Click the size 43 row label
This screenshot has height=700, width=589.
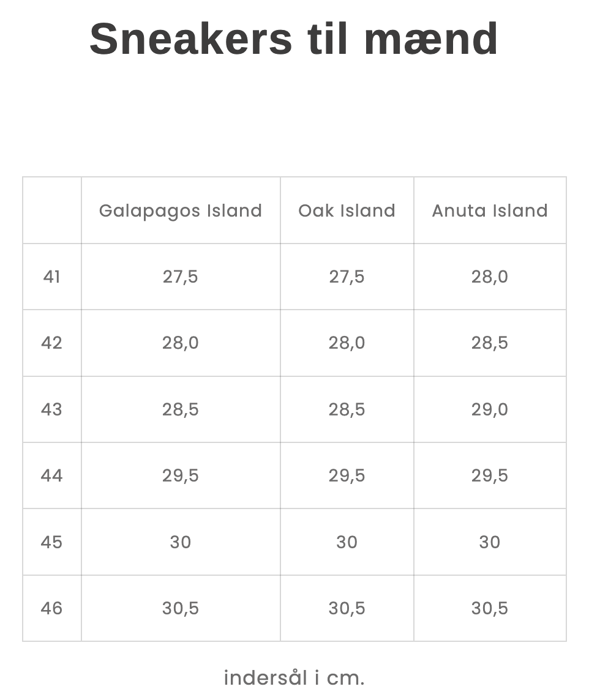52,409
